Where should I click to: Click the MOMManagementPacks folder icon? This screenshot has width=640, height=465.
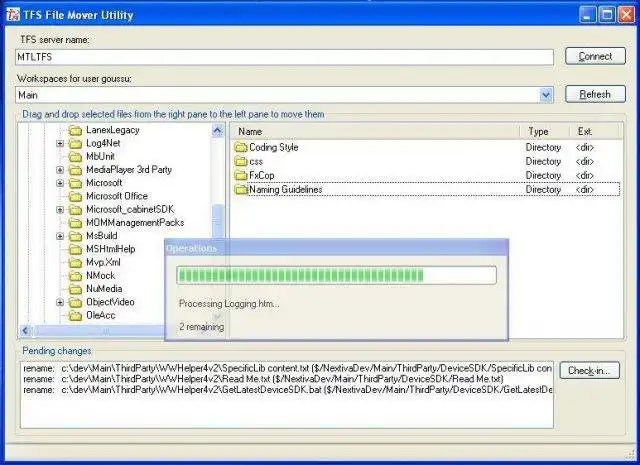75,223
